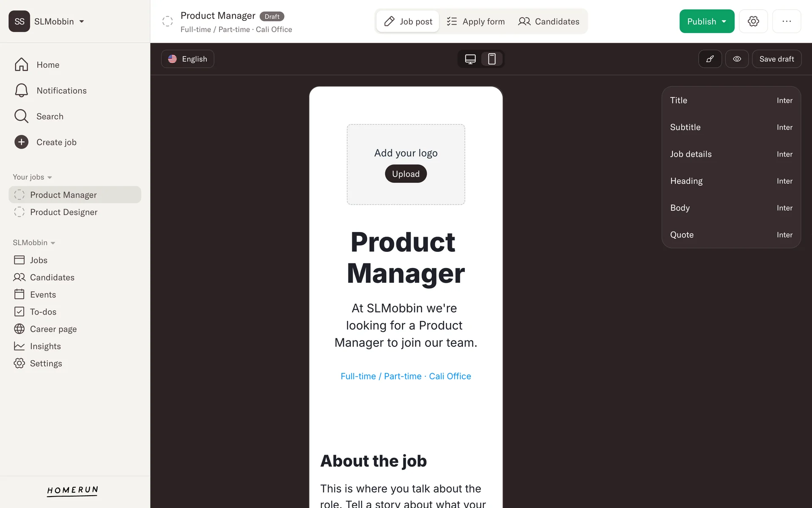The width and height of the screenshot is (812, 508).
Task: Switch to the Apply form tab
Action: coord(476,22)
